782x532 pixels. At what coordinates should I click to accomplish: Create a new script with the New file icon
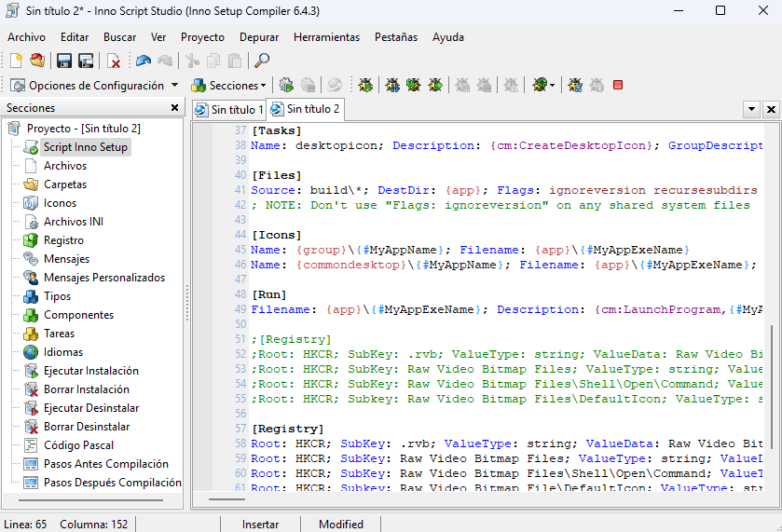[16, 61]
